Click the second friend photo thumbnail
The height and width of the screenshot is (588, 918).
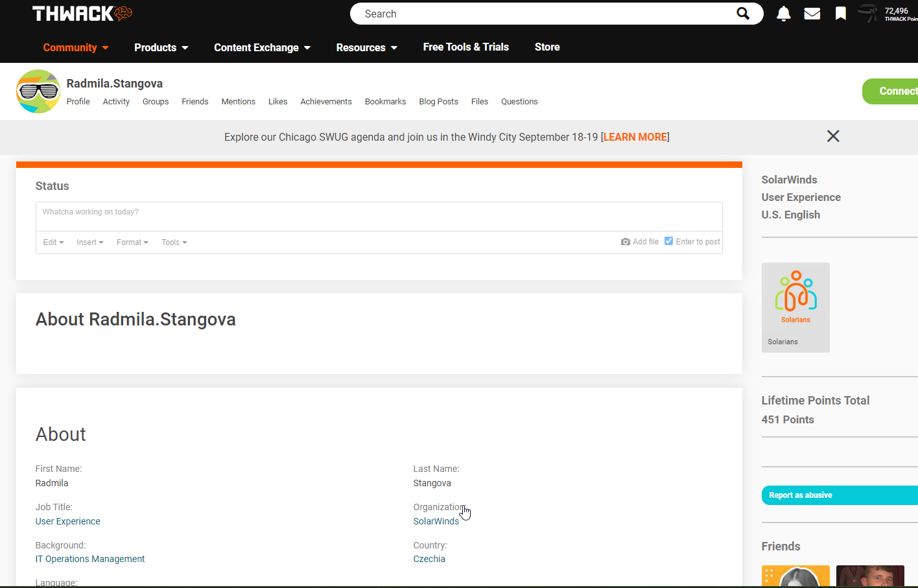[870, 576]
